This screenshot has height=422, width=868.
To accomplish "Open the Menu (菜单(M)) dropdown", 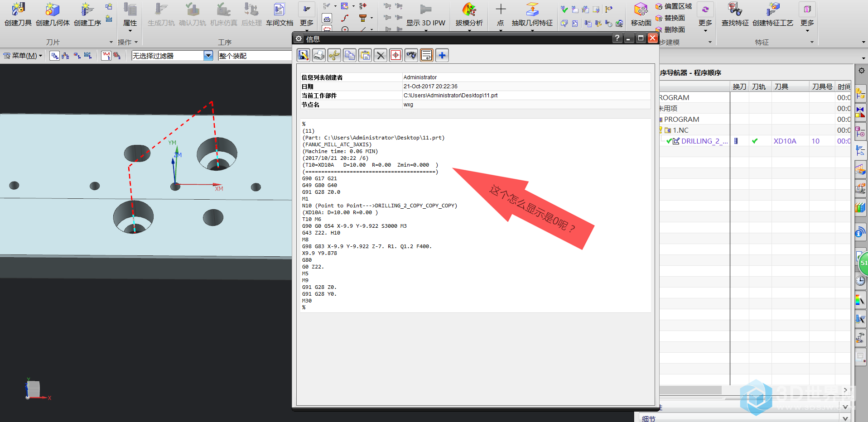I will coord(23,56).
